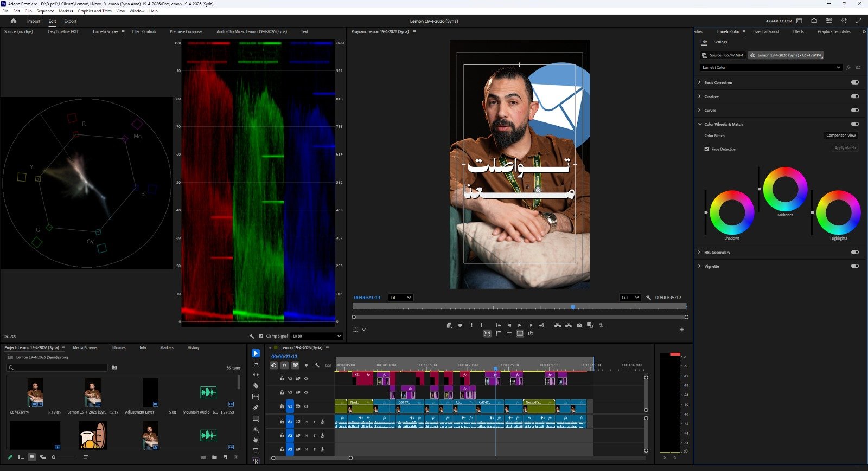The image size is (868, 471).
Task: Step forward one frame in Program Monitor
Action: click(x=531, y=325)
